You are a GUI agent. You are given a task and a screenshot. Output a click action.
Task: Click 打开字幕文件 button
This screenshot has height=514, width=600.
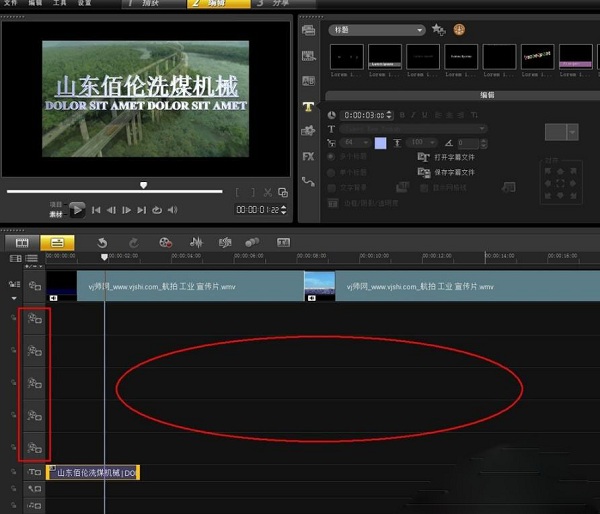coord(446,157)
